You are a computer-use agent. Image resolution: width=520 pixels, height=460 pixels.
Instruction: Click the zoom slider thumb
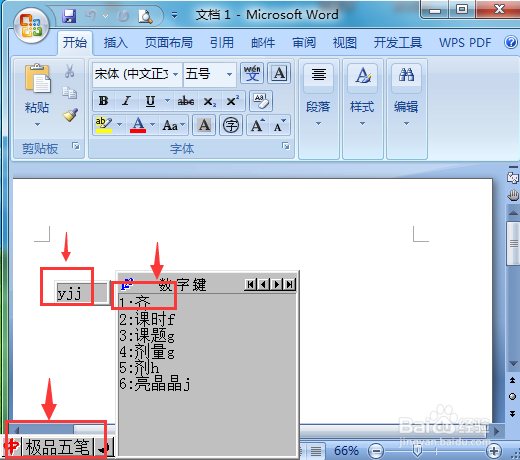pos(417,451)
